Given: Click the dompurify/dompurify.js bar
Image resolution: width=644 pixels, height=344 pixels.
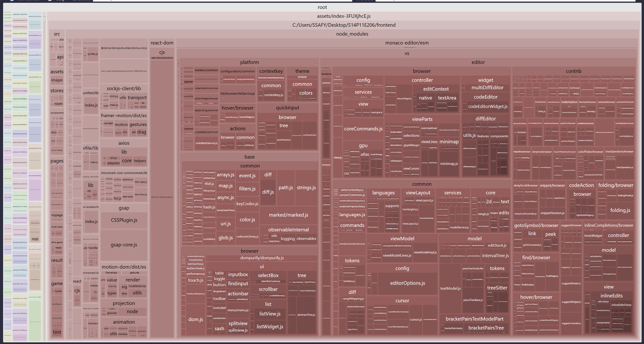Looking at the screenshot, I should [x=262, y=258].
